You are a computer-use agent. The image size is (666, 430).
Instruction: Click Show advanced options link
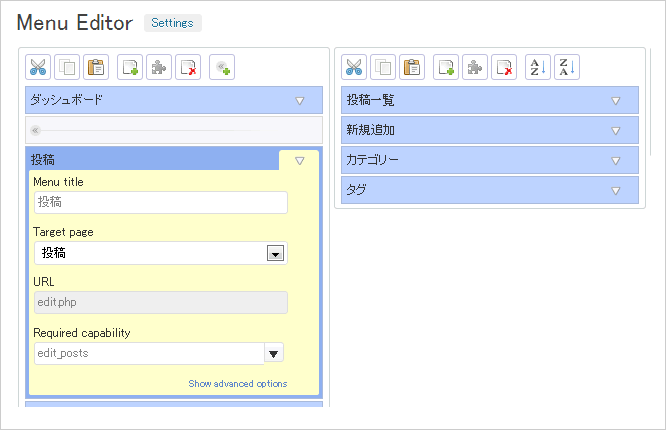(237, 384)
